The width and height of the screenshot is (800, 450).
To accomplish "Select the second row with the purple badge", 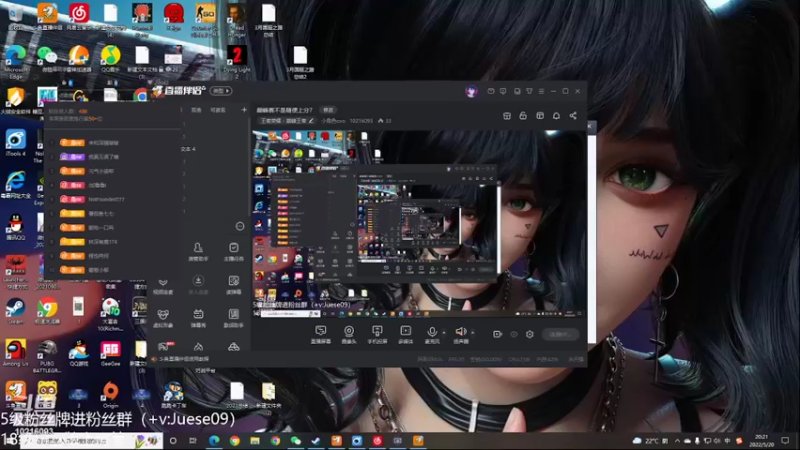I will pos(112,157).
